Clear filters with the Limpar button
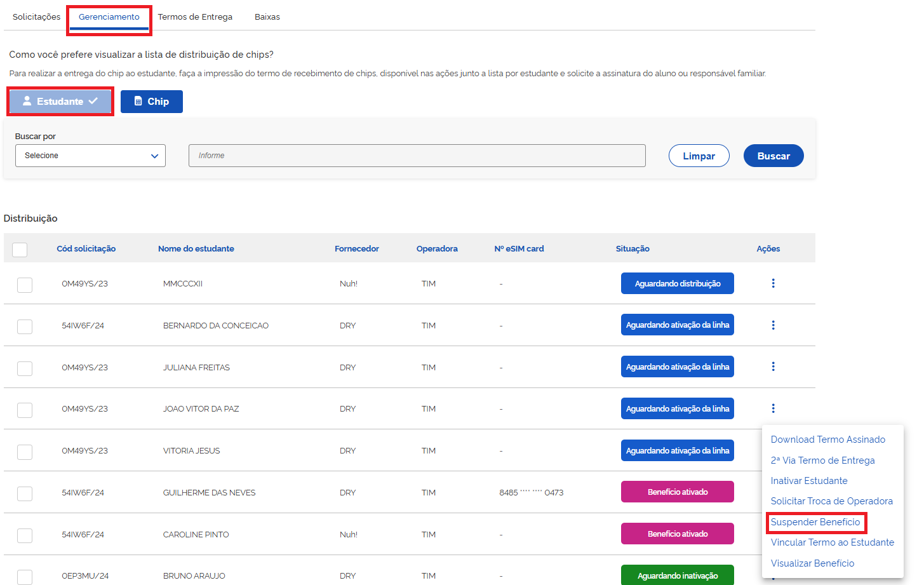This screenshot has width=924, height=585. (x=699, y=156)
